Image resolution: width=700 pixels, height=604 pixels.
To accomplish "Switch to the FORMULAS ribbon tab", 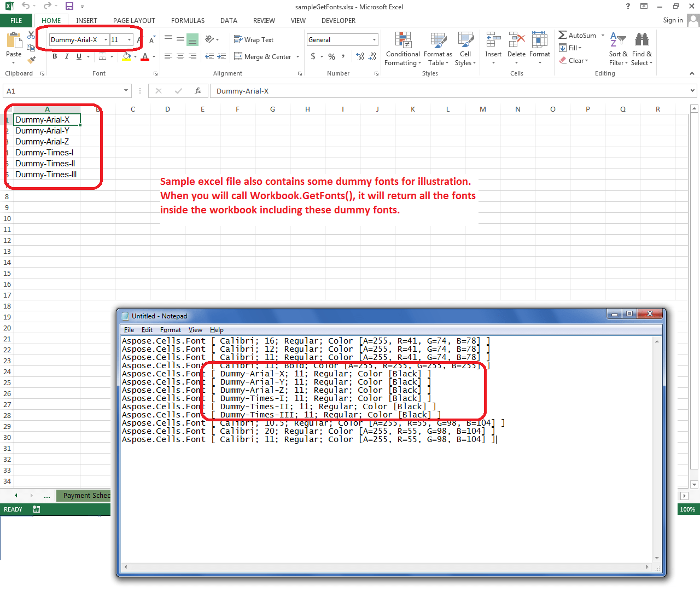I will [x=188, y=21].
